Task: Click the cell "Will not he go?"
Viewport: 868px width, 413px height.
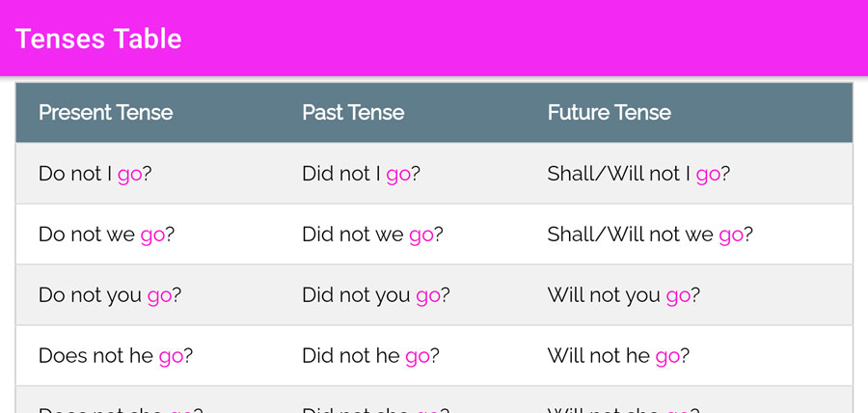Action: 618,356
